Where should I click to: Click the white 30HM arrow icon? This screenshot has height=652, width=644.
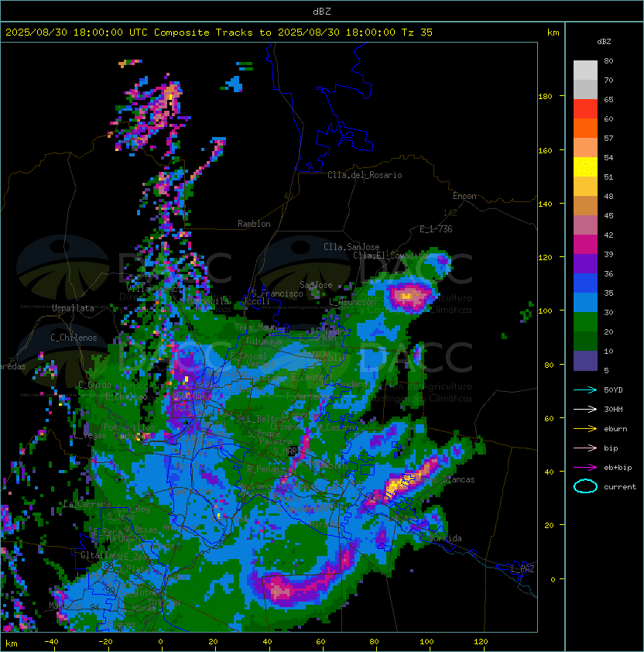click(585, 409)
